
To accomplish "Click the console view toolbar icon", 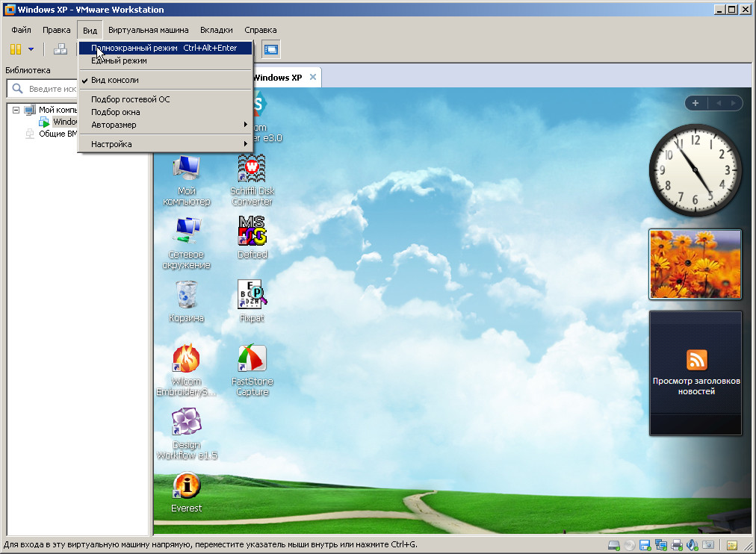I will (x=271, y=49).
